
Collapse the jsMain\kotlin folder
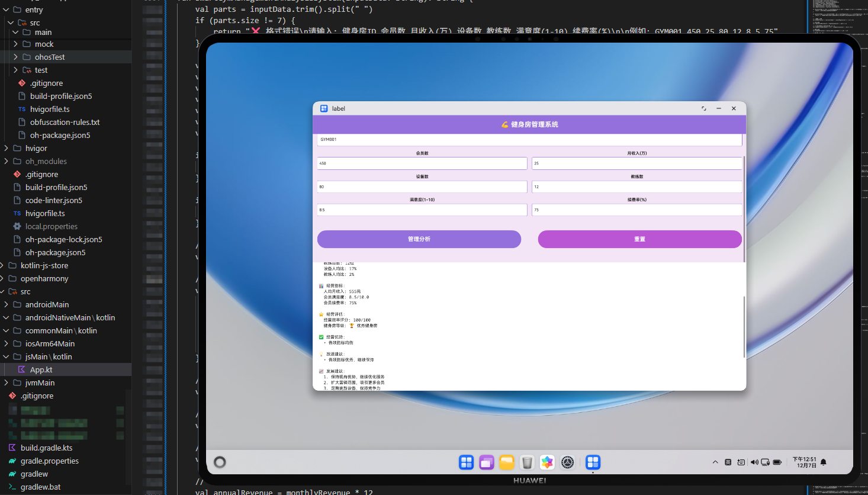coord(6,356)
